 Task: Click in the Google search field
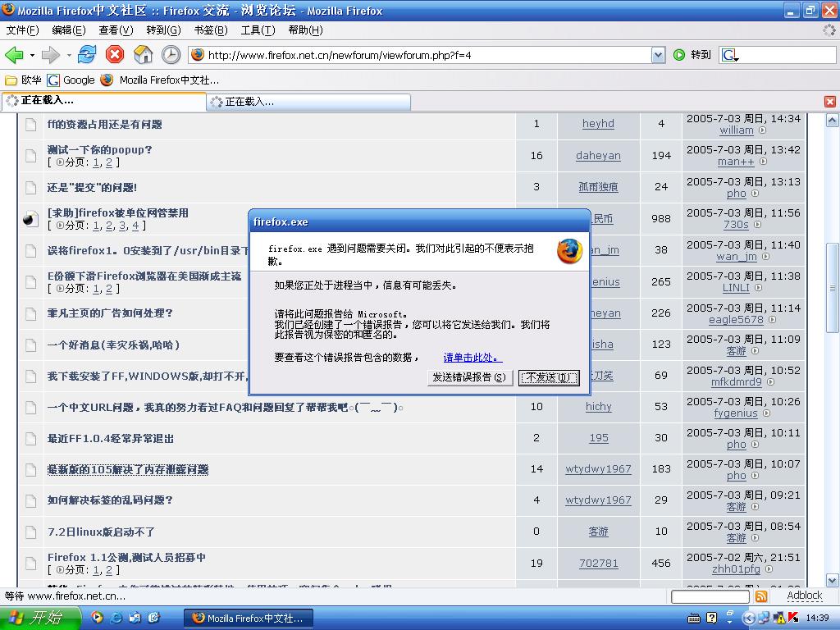tap(787, 55)
